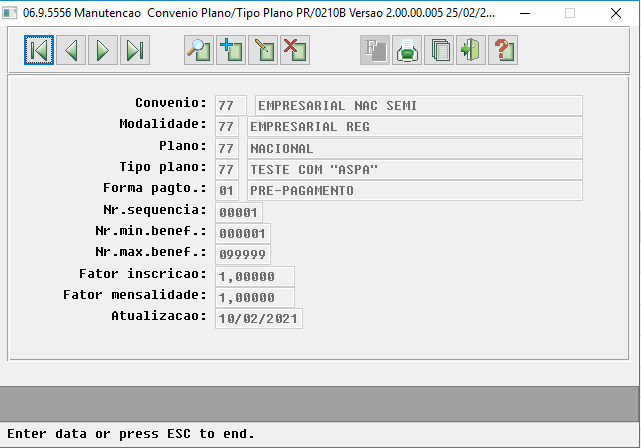Click the Plano: label
This screenshot has width=641, height=448.
[x=183, y=146]
